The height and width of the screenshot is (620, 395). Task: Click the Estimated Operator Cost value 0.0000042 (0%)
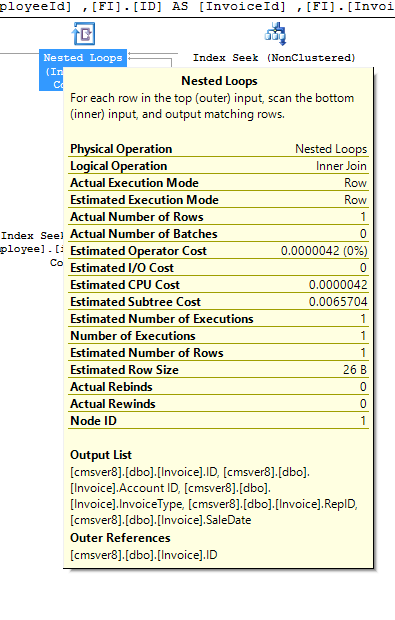tap(324, 251)
